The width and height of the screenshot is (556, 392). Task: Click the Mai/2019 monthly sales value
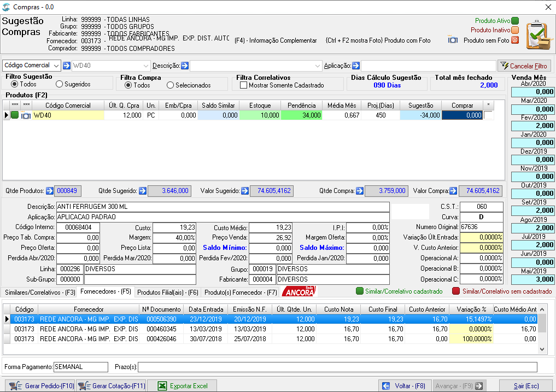pos(533,279)
